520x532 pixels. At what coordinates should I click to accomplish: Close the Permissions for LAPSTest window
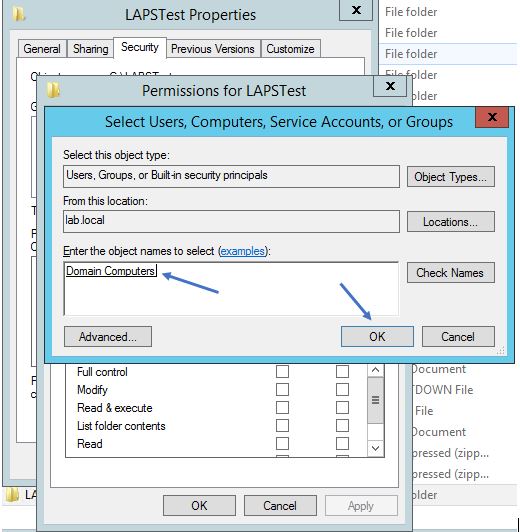[x=390, y=86]
